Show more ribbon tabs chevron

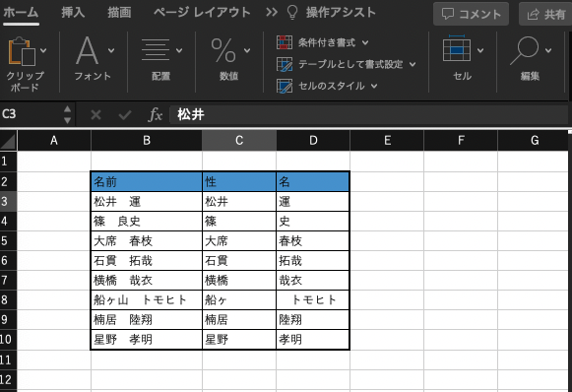tap(272, 13)
